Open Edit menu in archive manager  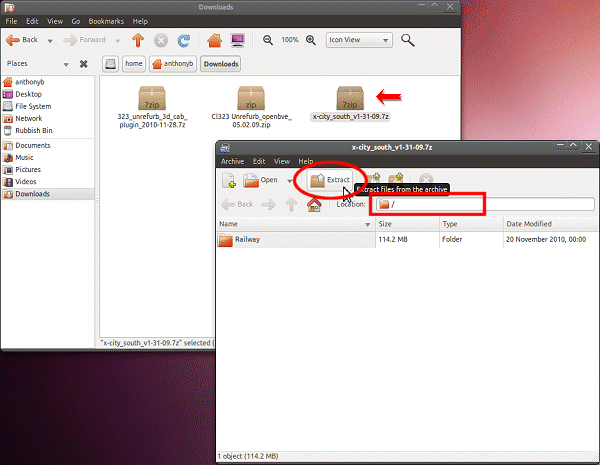pyautogui.click(x=259, y=162)
